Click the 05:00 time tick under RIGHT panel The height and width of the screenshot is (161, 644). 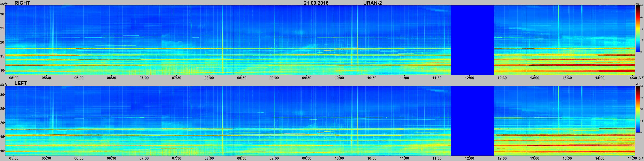coord(14,78)
